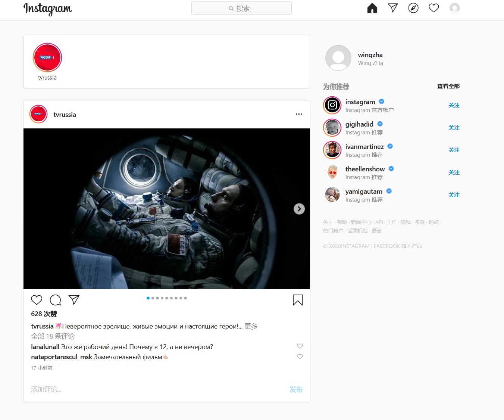Viewport: 504px width, 420px height.
Task: Open lanalunall commenter profile
Action: point(45,347)
